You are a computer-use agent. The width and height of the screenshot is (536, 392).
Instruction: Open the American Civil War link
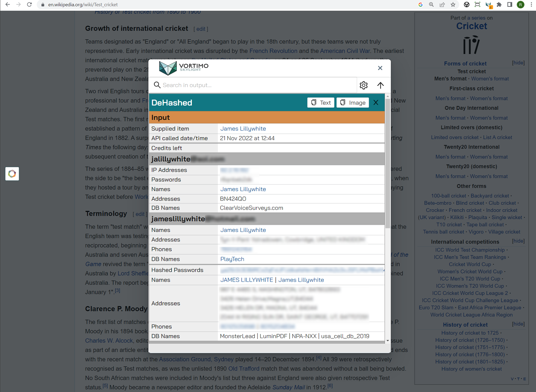345,51
